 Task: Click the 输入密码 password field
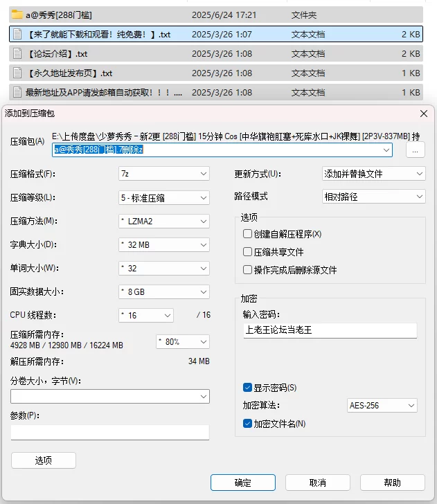330,330
